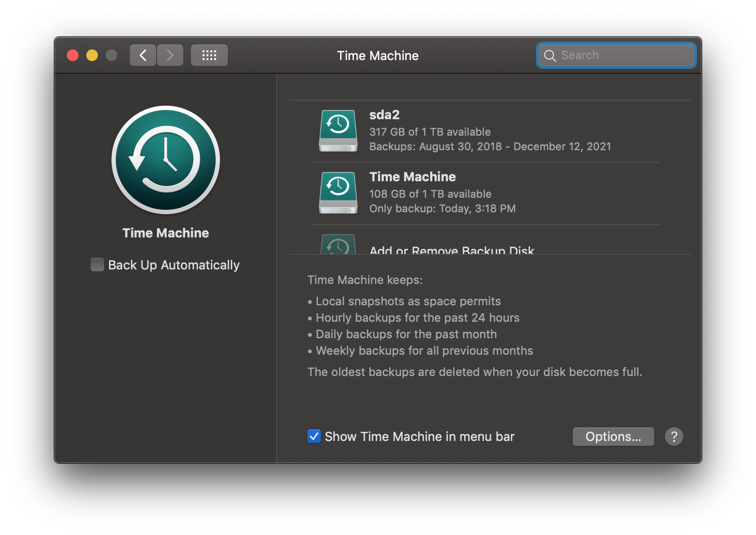The width and height of the screenshot is (756, 535).
Task: Uncheck Show Time Machine in menu bar
Action: pos(314,437)
